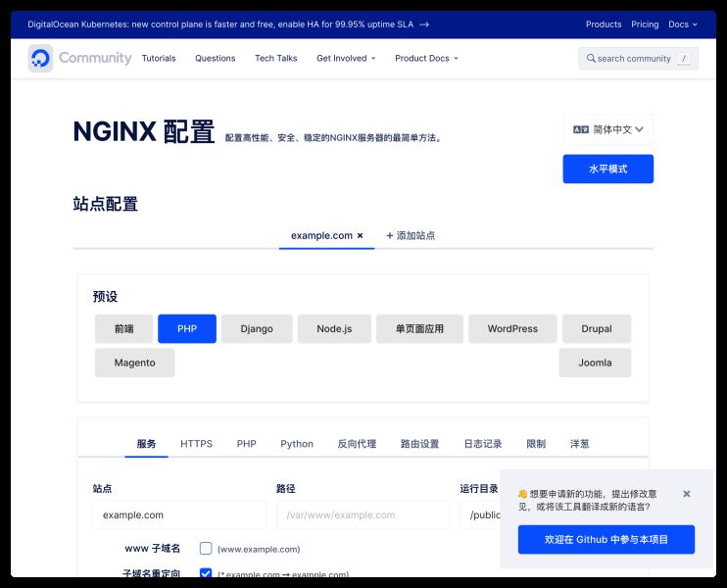Open the 限制 tab
727x588 pixels.
[x=536, y=444]
